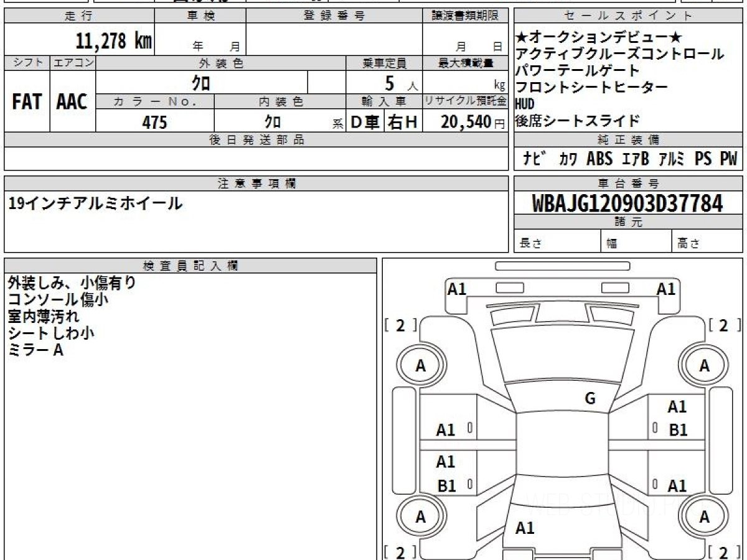The width and height of the screenshot is (747, 560).
Task: Select the ナビ equipment entry
Action: pyautogui.click(x=535, y=159)
